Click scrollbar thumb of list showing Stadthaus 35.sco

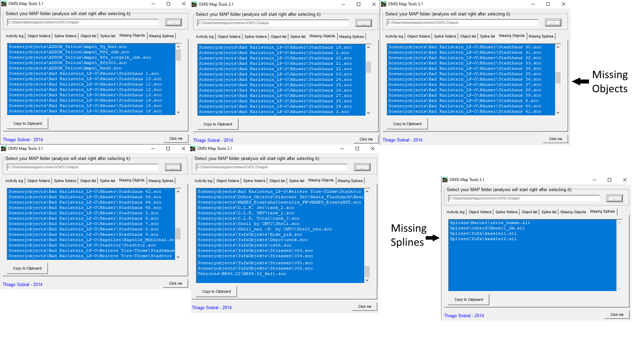[x=558, y=77]
